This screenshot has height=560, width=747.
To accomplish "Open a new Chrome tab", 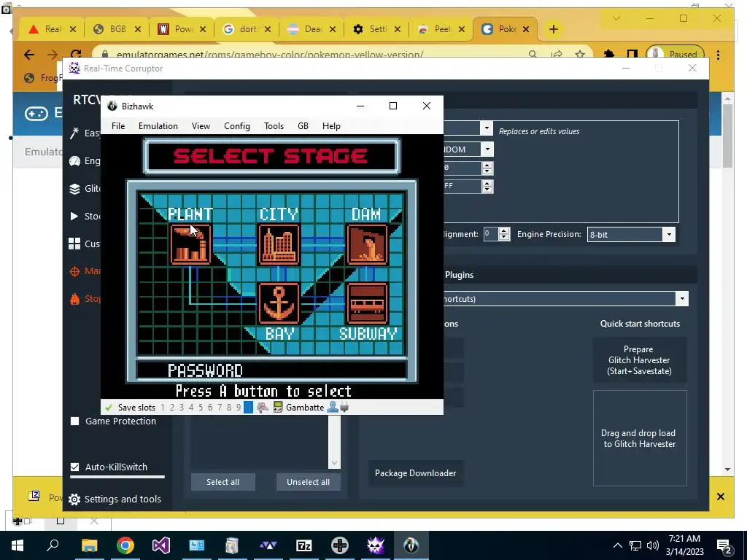I will 553,29.
